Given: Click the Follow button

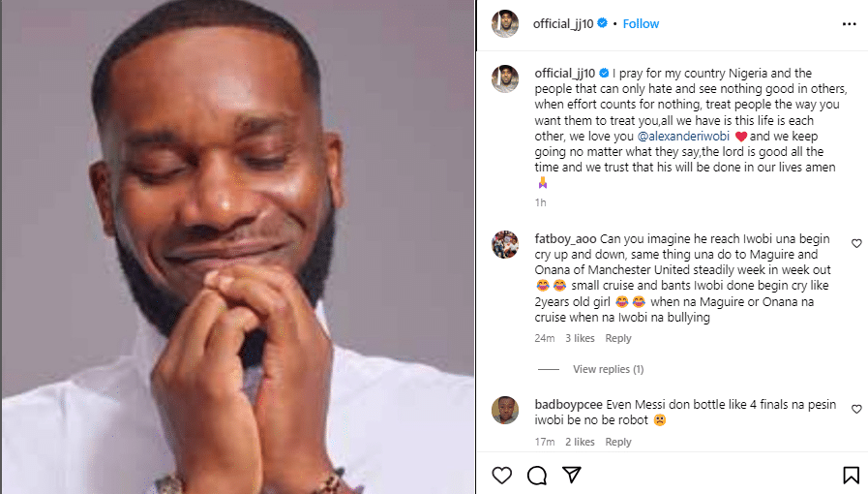Looking at the screenshot, I should (641, 23).
